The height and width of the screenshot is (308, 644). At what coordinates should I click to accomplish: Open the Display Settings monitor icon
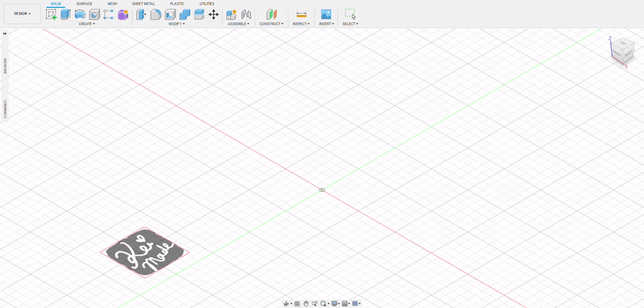click(335, 303)
